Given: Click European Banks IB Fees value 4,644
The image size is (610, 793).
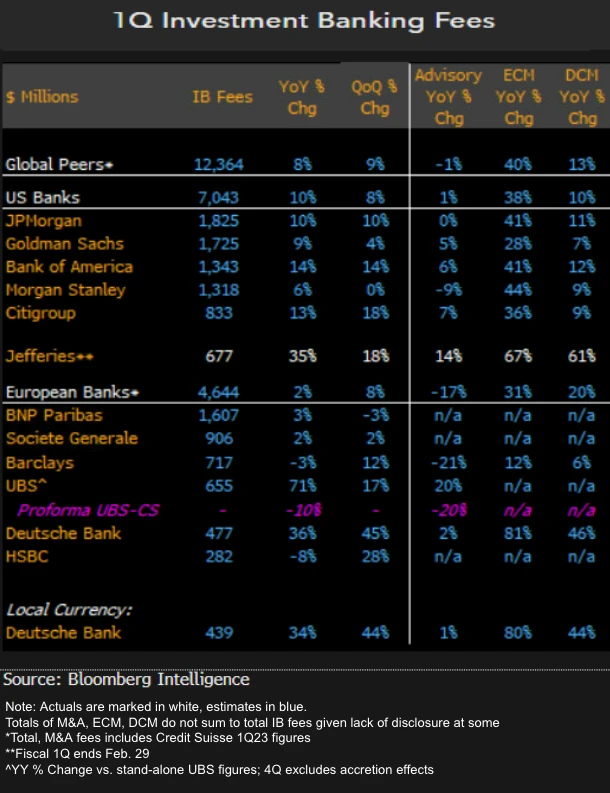Looking at the screenshot, I should tap(219, 392).
